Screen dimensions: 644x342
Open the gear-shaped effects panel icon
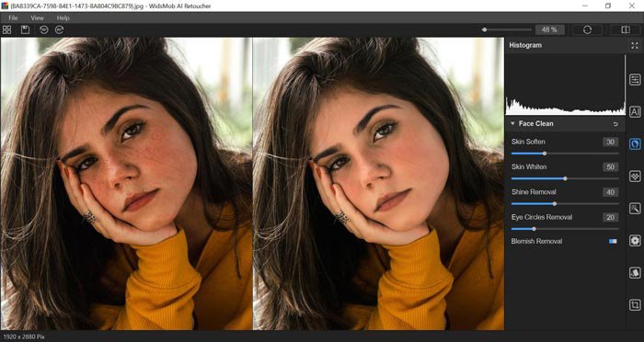point(635,241)
